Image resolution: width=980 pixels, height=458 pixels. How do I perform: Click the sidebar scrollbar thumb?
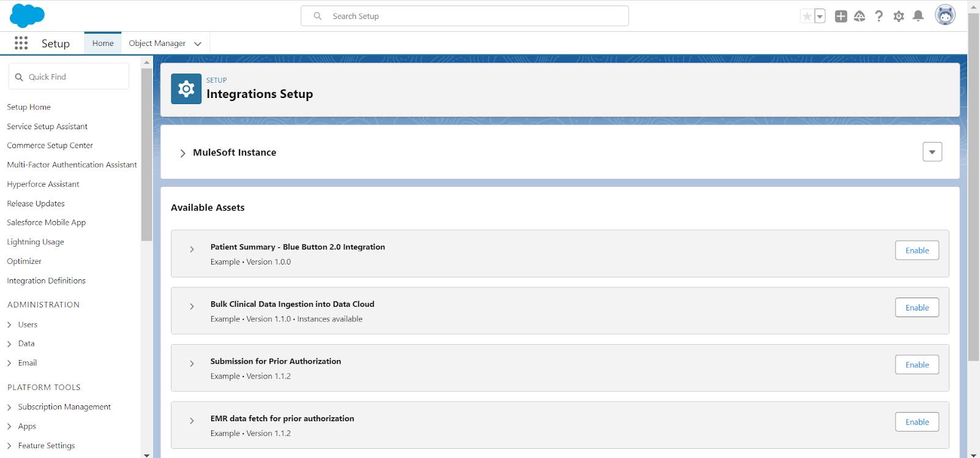click(x=146, y=154)
